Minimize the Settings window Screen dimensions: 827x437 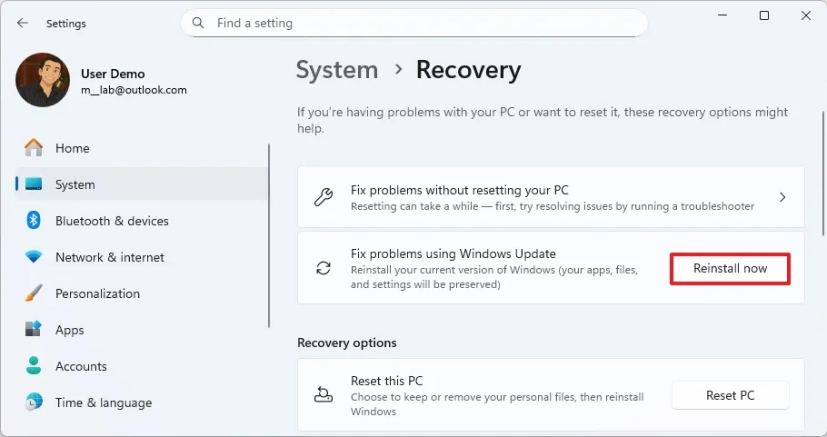pos(723,16)
